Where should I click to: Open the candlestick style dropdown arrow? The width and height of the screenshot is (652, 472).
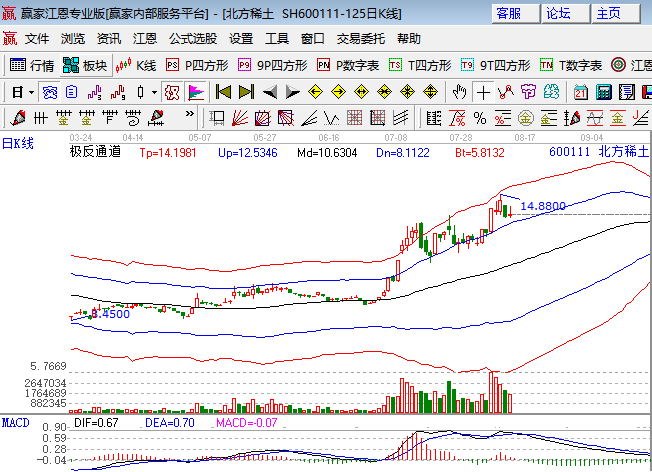pyautogui.click(x=154, y=92)
